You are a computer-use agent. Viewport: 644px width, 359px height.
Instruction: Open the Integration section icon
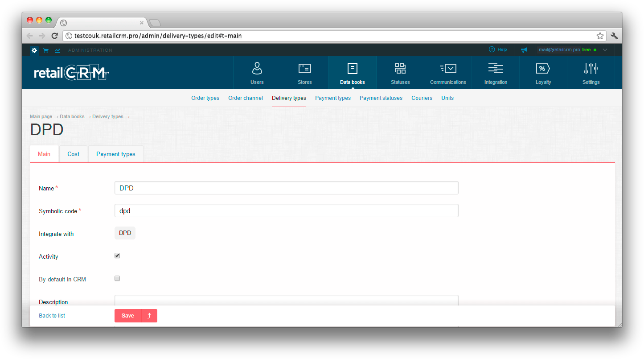(x=495, y=69)
